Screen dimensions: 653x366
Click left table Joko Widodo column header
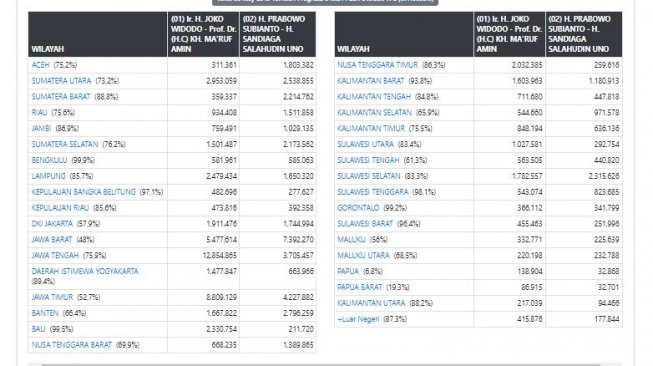coord(204,34)
